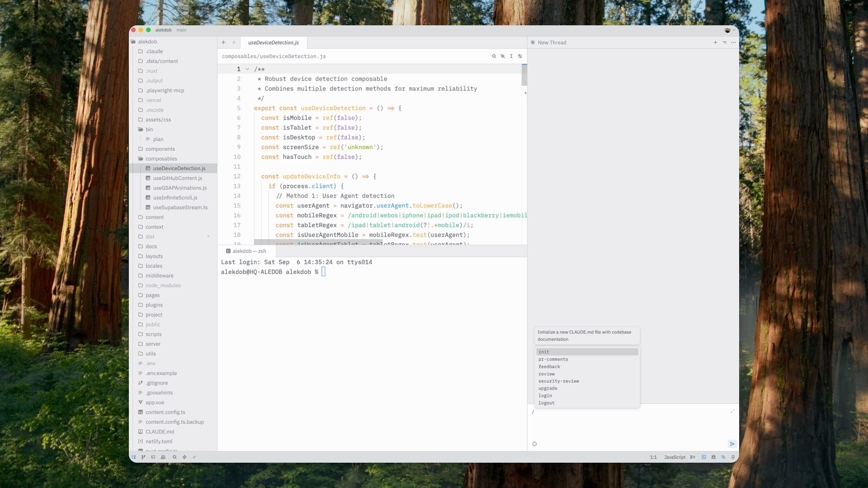Screen dimensions: 868x488
Task: Click the text cursor selection icon
Action: (x=511, y=56)
